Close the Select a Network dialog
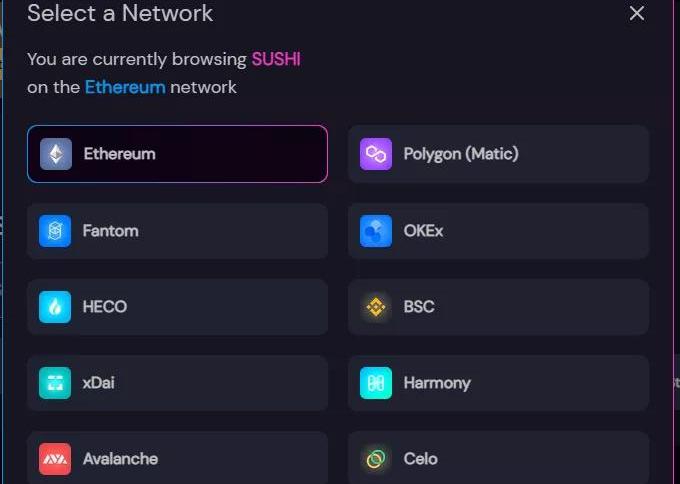 (637, 13)
